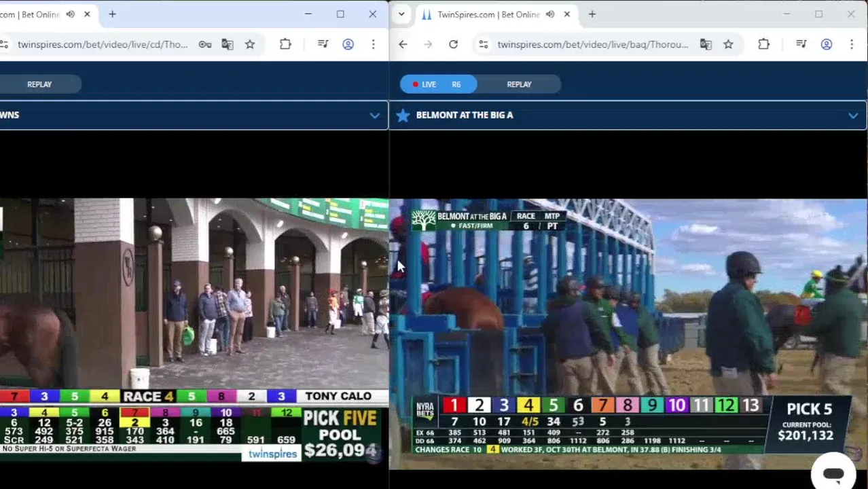Viewport: 868px width, 489px height.
Task: Mute the tab audio in the left window
Action: (x=70, y=14)
